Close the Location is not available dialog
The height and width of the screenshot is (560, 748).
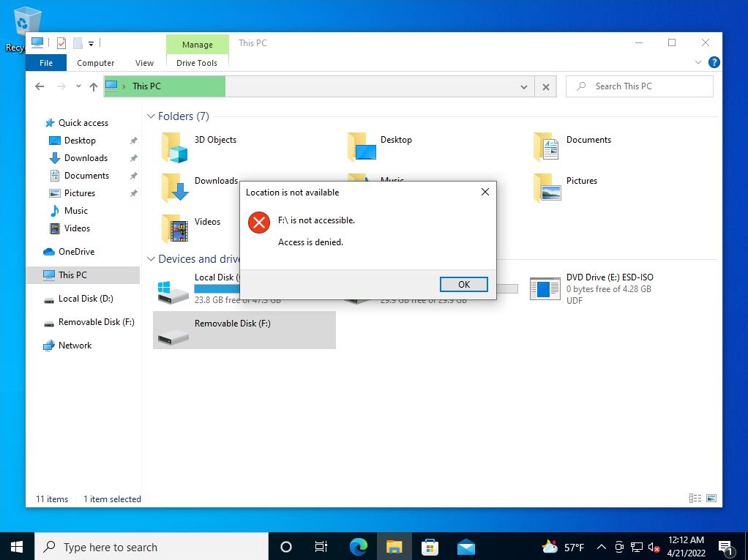coord(485,192)
